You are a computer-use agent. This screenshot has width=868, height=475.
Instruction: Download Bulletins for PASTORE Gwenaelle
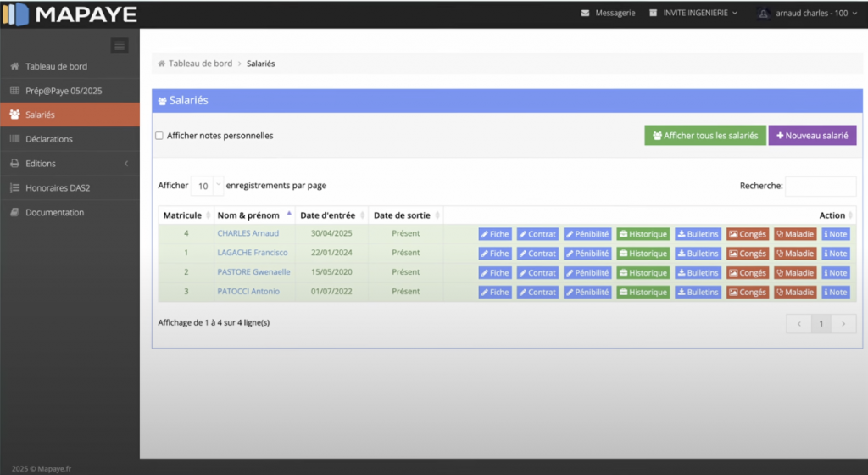pos(698,273)
